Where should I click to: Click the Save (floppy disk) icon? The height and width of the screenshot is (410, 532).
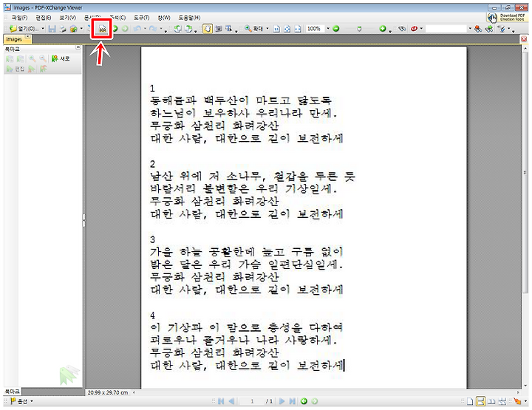click(x=52, y=29)
